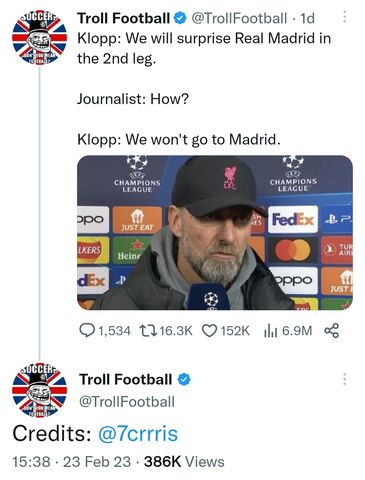Click the verified badge on the reply tweet
Screen dimensions: 365x480
click(x=184, y=379)
